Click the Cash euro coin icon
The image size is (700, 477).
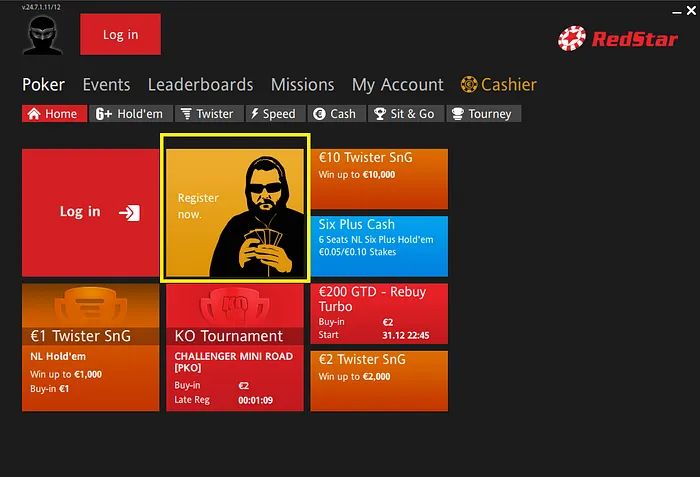point(319,114)
